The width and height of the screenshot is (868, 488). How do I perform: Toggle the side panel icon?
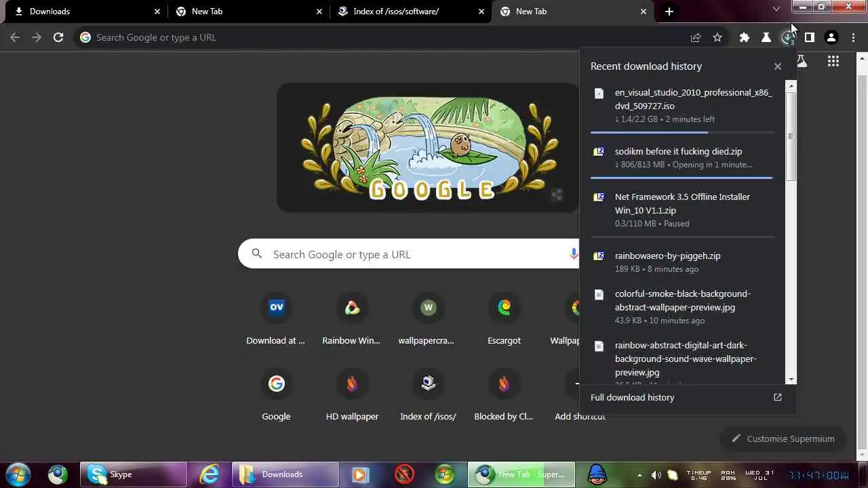(810, 37)
